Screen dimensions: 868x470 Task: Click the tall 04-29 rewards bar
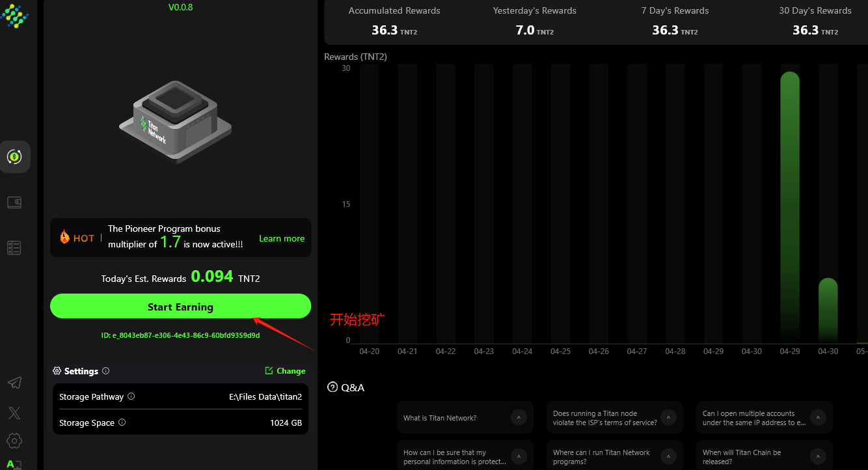coord(790,207)
